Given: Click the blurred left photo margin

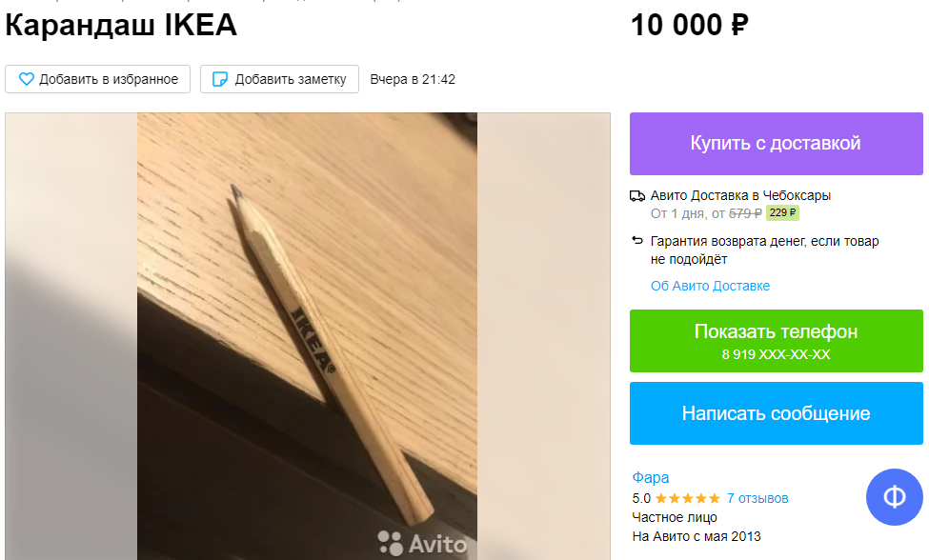Looking at the screenshot, I should [x=71, y=336].
